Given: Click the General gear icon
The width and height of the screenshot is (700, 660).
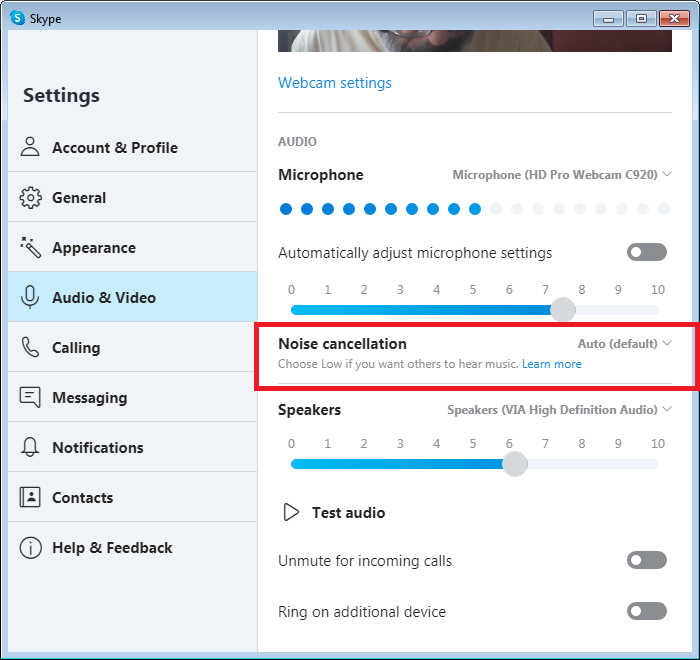Looking at the screenshot, I should pos(30,197).
